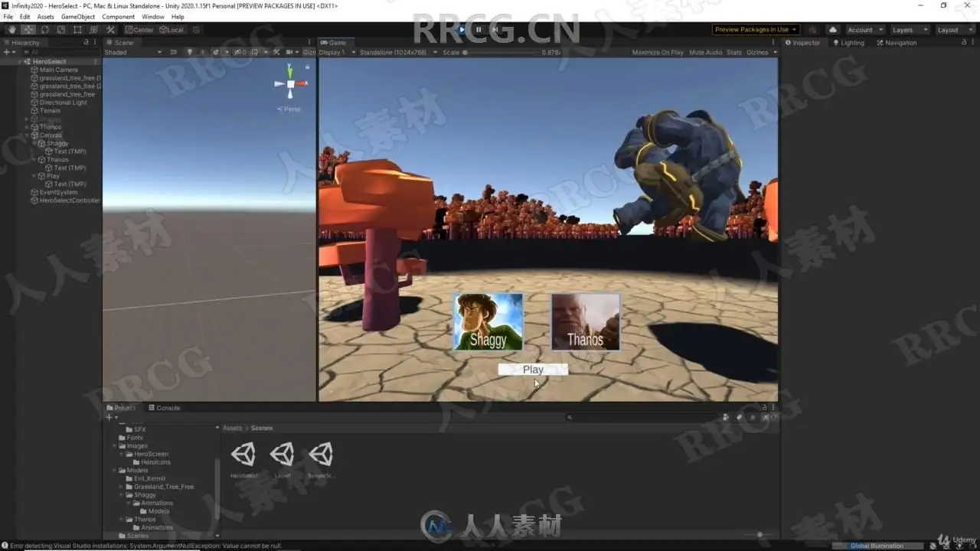Toggle Stats overlay in Game view
The width and height of the screenshot is (980, 551).
pyautogui.click(x=734, y=52)
